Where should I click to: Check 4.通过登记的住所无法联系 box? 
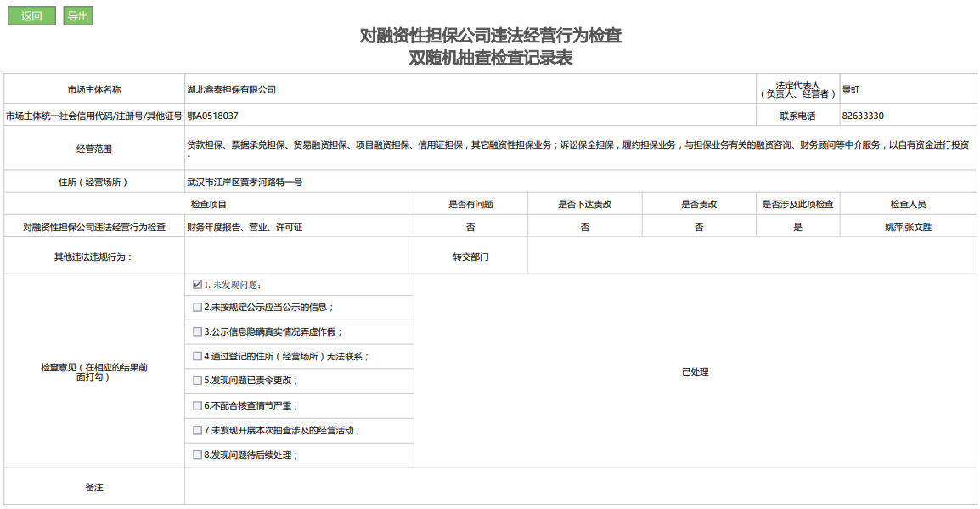pyautogui.click(x=198, y=356)
